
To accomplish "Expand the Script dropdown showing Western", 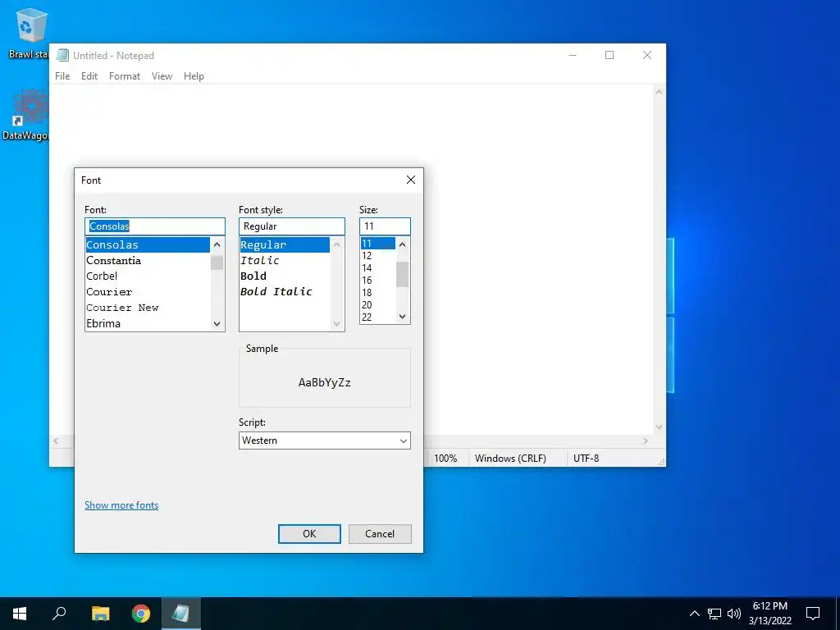I will [x=325, y=441].
